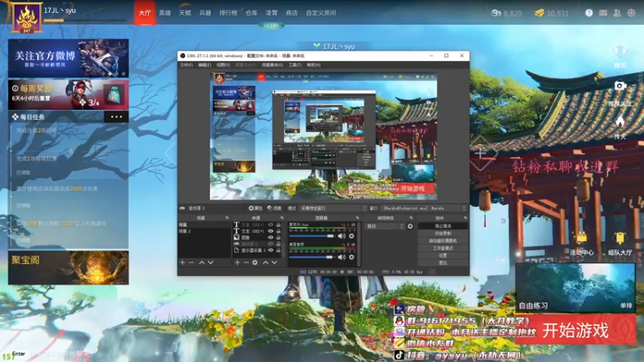Open the 传火 flame icon

[620, 121]
